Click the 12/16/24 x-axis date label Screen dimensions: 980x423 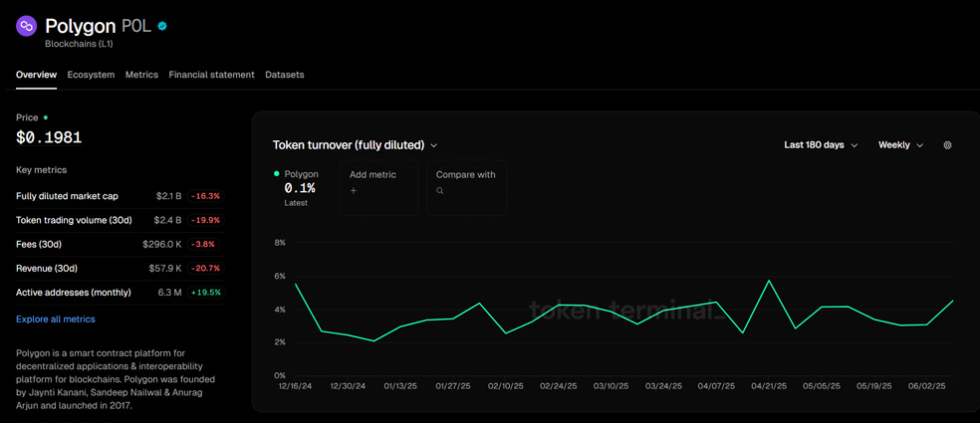click(x=295, y=386)
